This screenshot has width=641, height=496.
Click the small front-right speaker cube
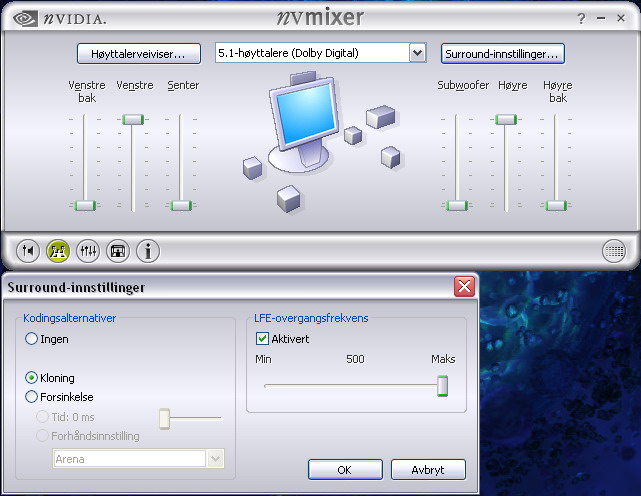coord(353,135)
